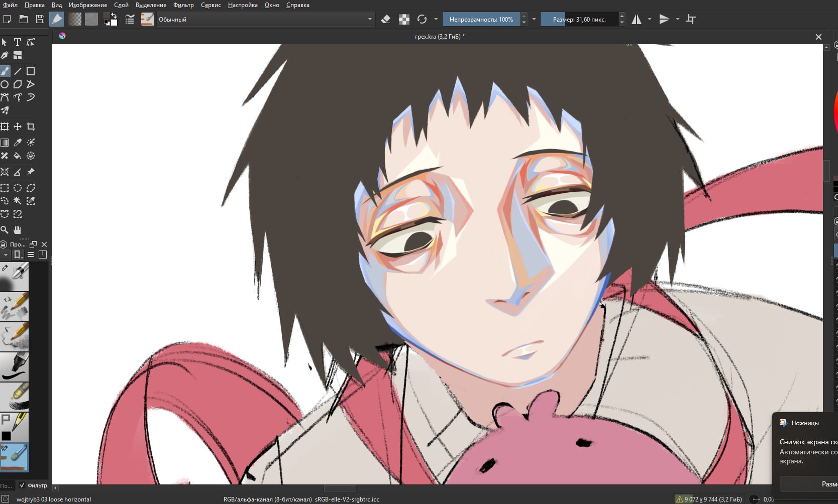This screenshot has height=504, width=838.
Task: Toggle lock on the Про… docker
Action: click(x=4, y=244)
